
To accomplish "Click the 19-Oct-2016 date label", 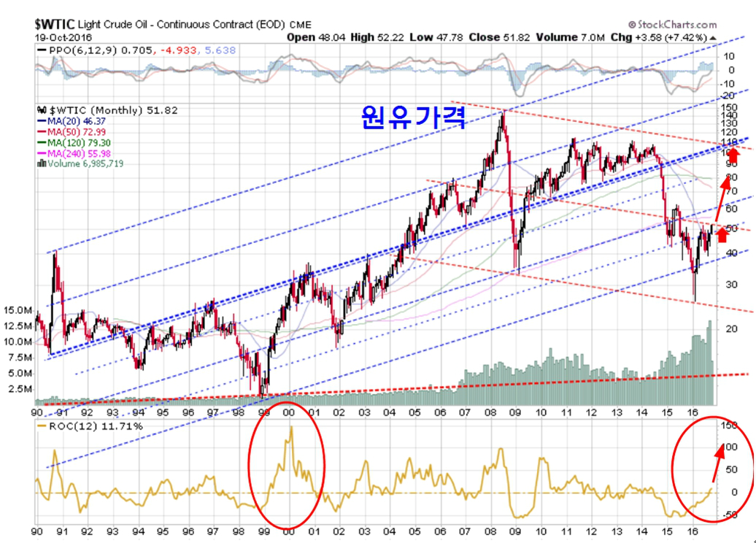I will tap(63, 36).
